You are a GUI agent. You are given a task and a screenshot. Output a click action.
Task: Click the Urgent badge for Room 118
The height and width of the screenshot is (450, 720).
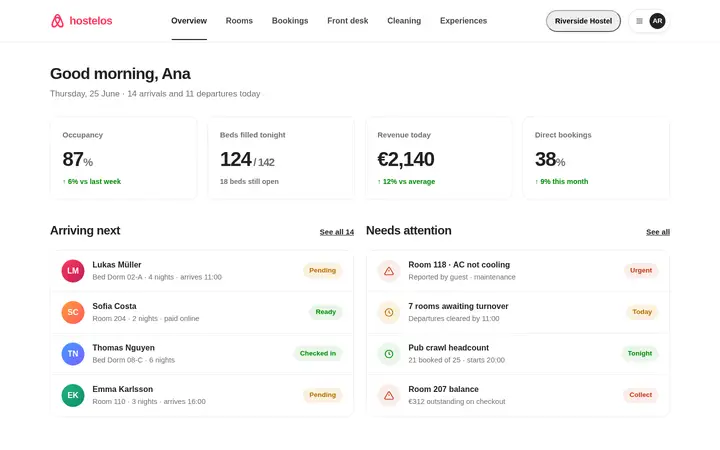click(x=641, y=270)
